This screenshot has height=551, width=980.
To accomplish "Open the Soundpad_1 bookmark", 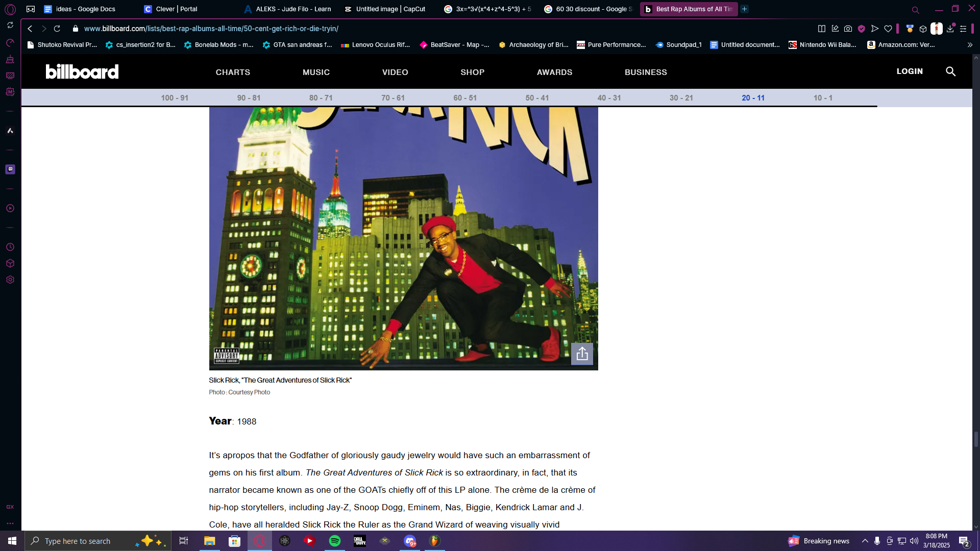I will click(678, 45).
